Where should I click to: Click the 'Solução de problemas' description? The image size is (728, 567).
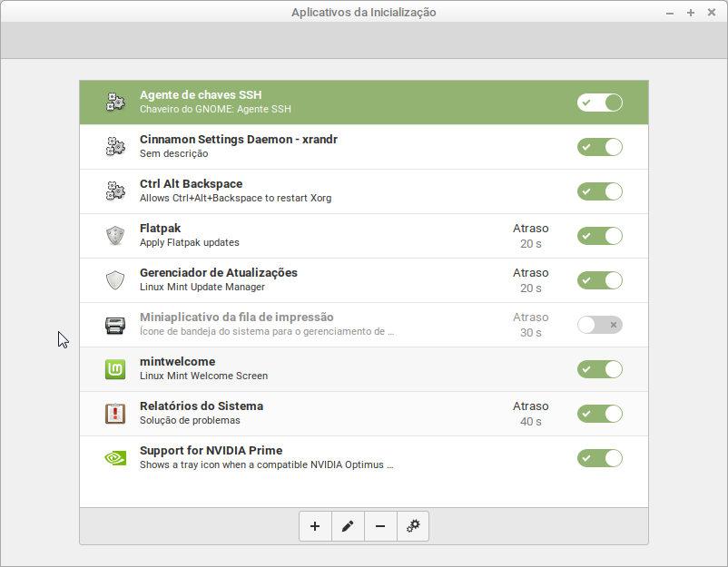[x=190, y=421]
